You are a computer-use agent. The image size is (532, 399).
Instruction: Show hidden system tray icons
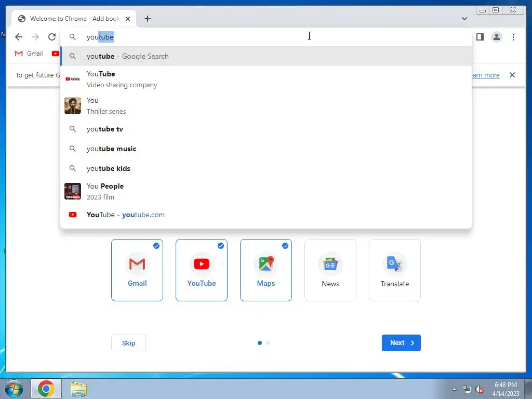454,389
